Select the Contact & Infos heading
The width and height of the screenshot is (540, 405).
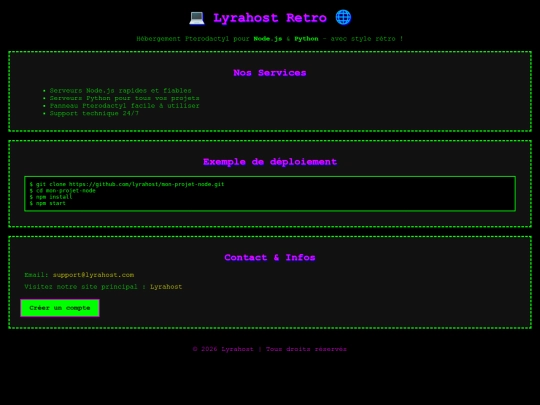[270, 257]
